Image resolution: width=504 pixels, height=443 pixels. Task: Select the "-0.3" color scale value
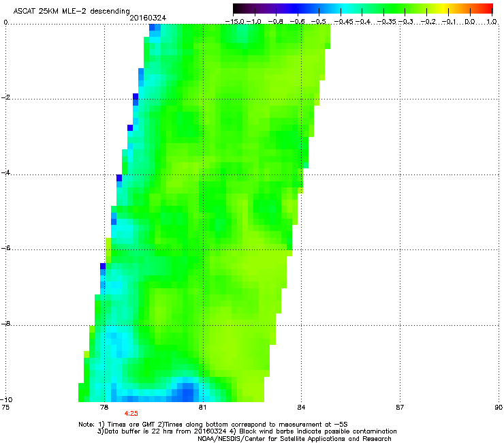tap(406, 22)
